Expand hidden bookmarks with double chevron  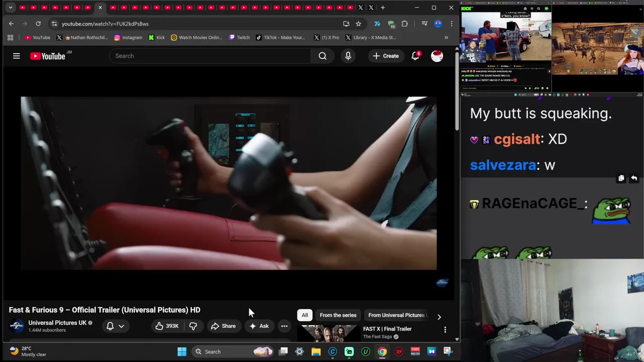pos(446,37)
